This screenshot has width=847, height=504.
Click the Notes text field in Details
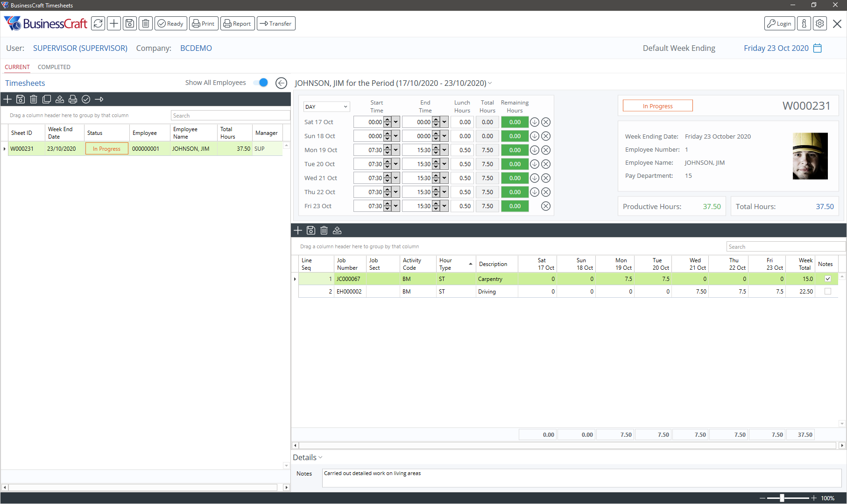pyautogui.click(x=581, y=478)
